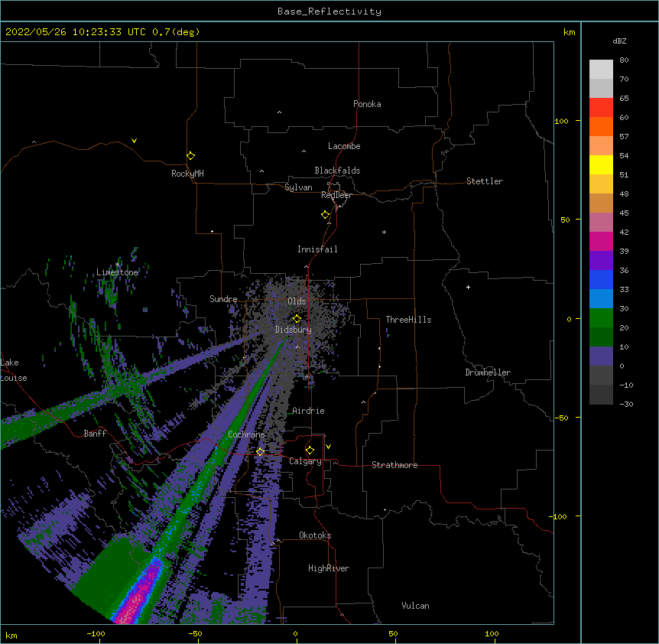Click the yellow radar site diamond at Olds
Viewport: 659px width, 644px height.
click(297, 318)
